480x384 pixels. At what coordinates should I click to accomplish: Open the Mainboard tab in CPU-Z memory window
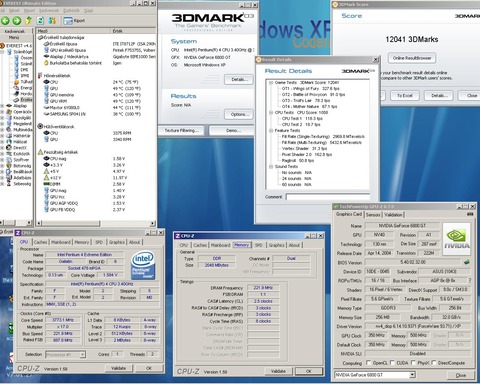[x=220, y=245]
